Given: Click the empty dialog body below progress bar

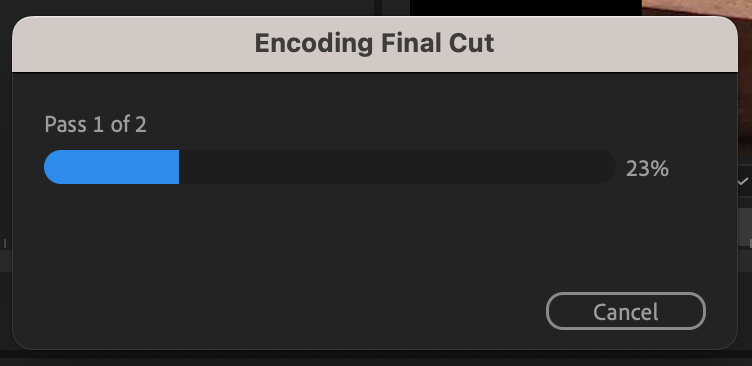Looking at the screenshot, I should point(375,235).
